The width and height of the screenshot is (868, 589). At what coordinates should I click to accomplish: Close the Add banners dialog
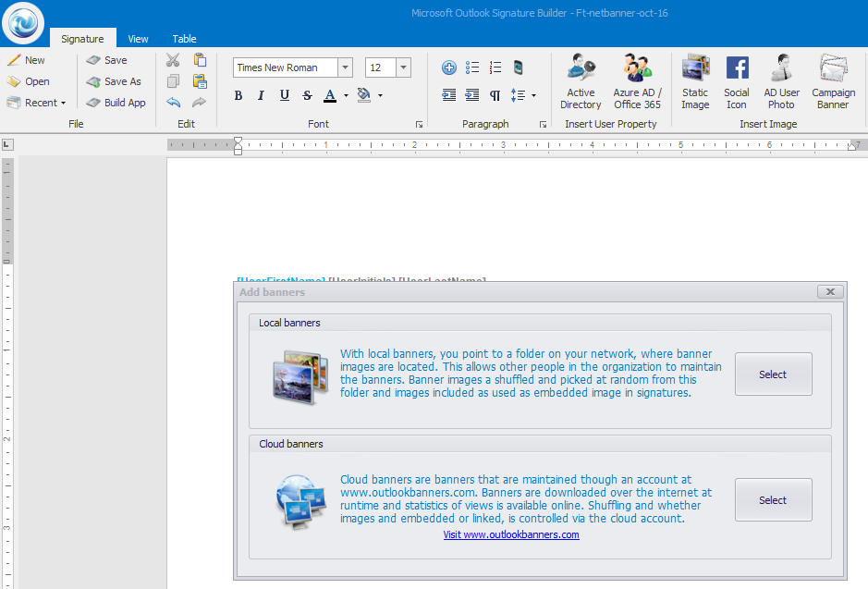point(830,292)
